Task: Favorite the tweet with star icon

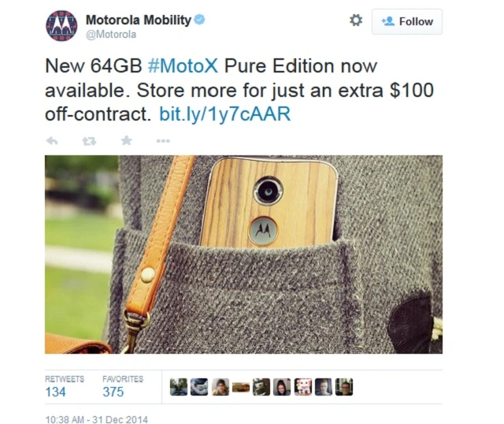Action: pyautogui.click(x=126, y=140)
